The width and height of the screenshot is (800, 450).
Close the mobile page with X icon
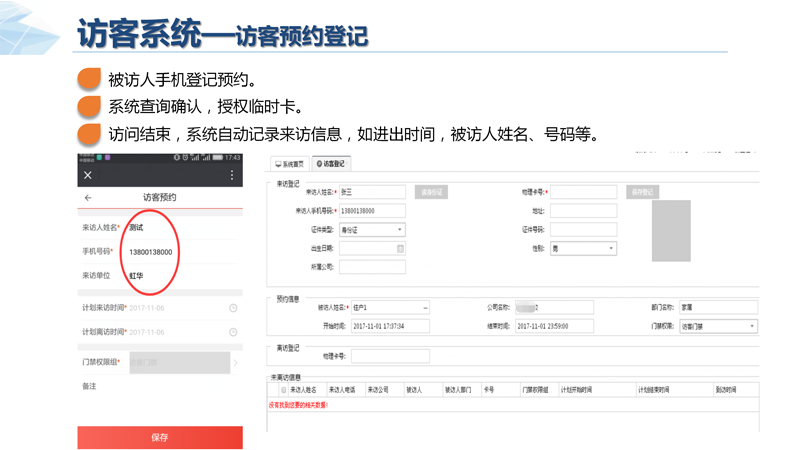click(x=88, y=175)
